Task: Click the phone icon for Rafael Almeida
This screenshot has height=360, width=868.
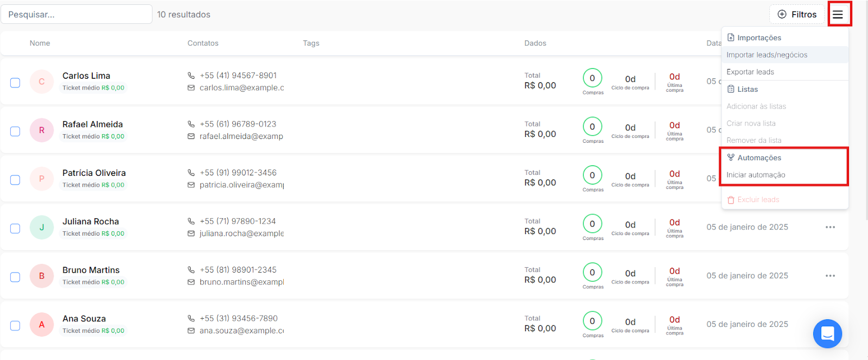Action: pos(191,124)
